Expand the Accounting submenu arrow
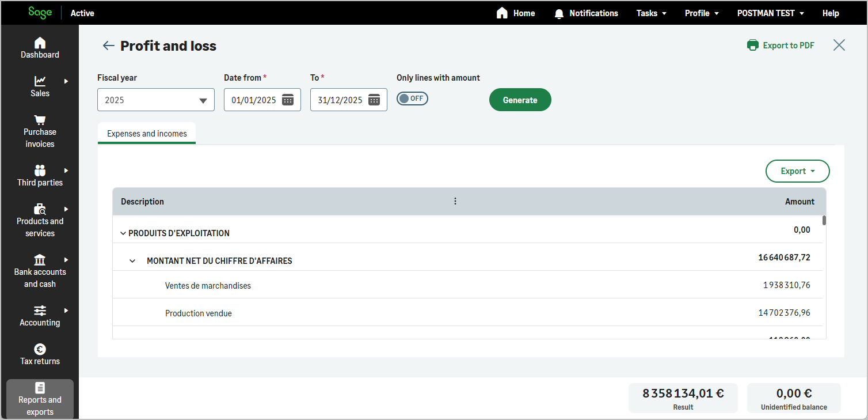 coord(66,311)
